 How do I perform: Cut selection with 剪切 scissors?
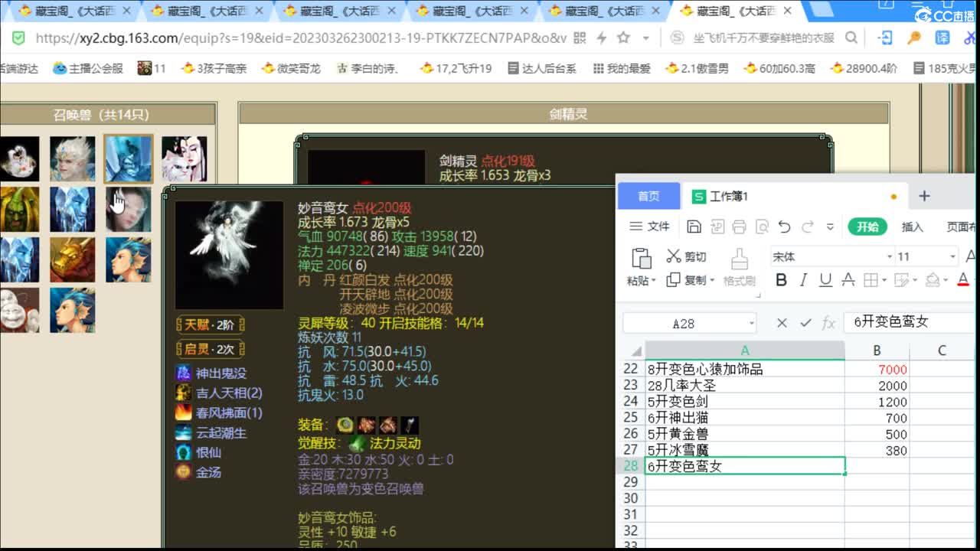point(686,256)
